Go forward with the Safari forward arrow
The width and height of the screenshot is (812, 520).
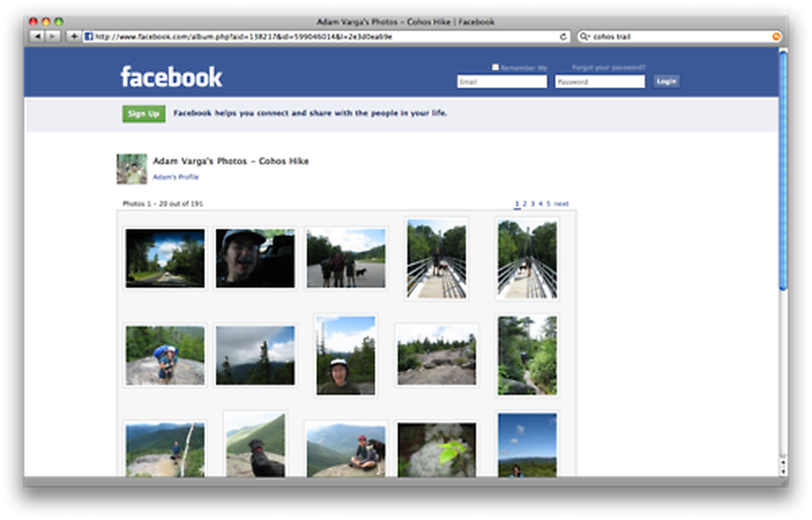tap(52, 36)
